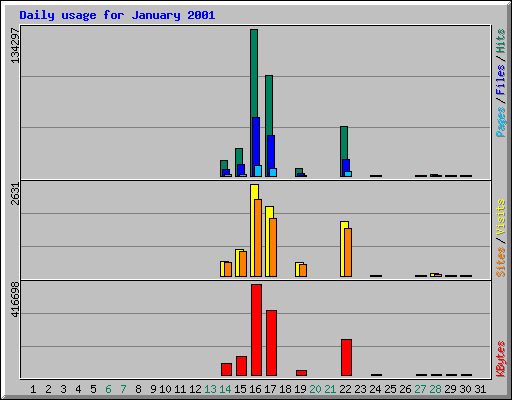Click day label 1 on the x-axis
The width and height of the screenshot is (512, 400).
33,389
